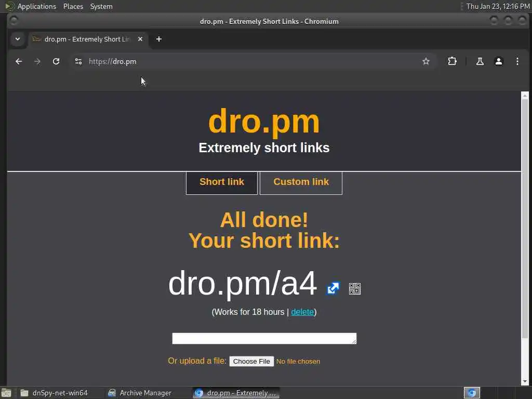Screen dimensions: 532x399
Task: Click the forward navigation arrow
Action: coord(37,61)
